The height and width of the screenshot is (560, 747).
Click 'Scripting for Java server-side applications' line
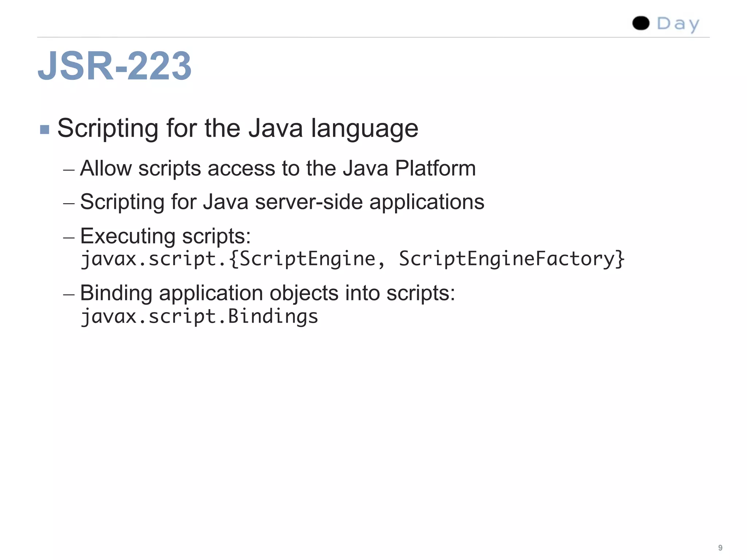(282, 202)
